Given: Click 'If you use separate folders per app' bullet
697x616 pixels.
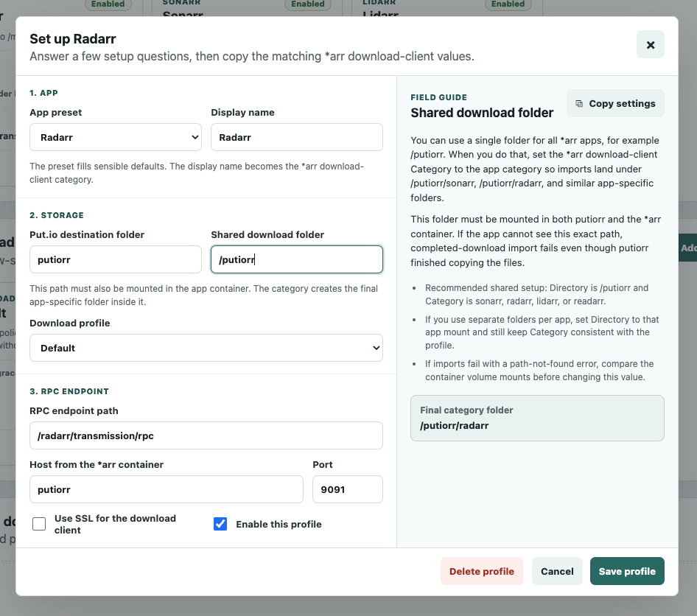Looking at the screenshot, I should pyautogui.click(x=542, y=332).
